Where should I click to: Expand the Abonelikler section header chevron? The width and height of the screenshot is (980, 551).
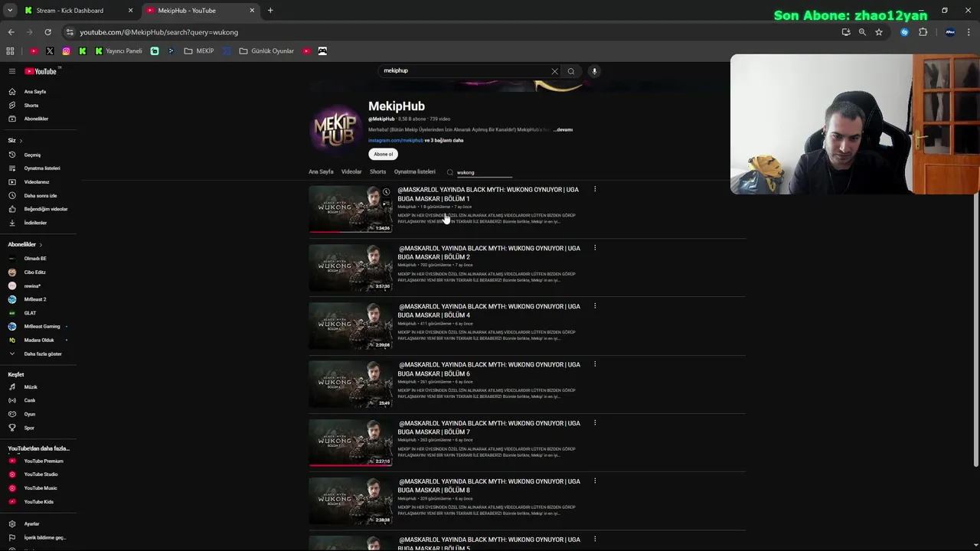pyautogui.click(x=41, y=244)
